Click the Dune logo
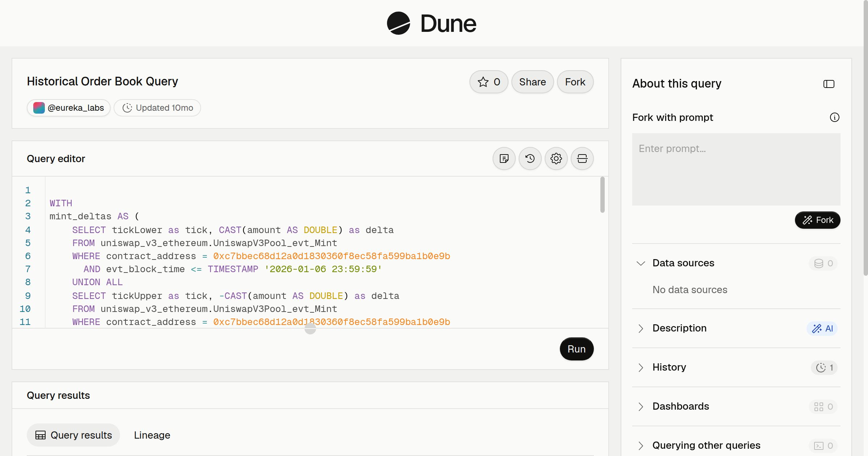Viewport: 868px width, 456px height. [x=431, y=23]
